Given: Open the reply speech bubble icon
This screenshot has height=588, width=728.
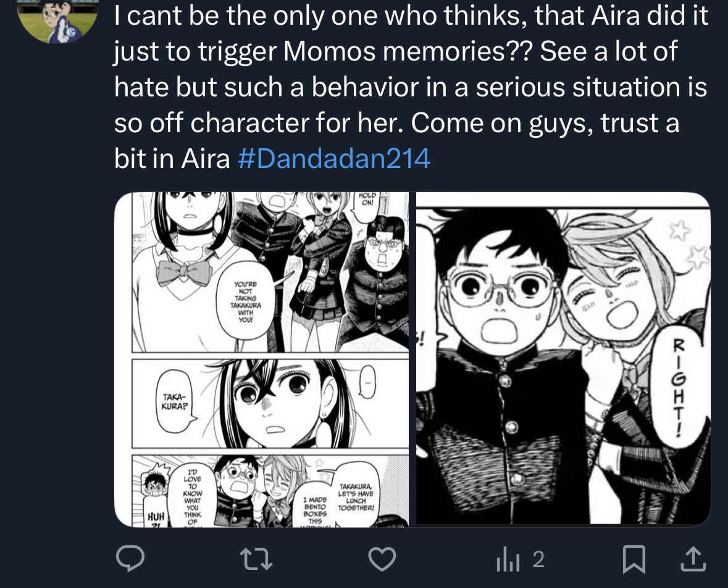Looking at the screenshot, I should click(x=130, y=558).
